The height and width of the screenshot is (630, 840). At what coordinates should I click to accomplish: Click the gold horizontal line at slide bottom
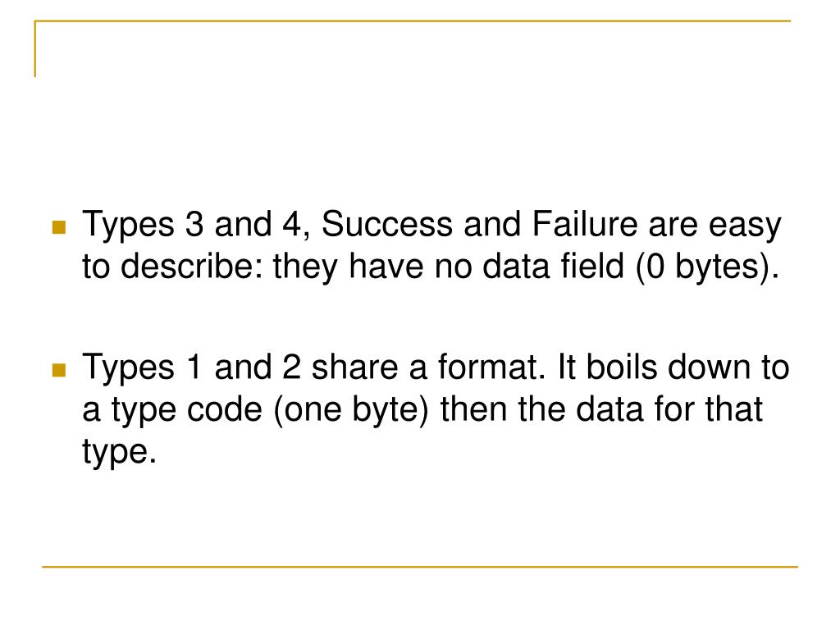coord(420,566)
